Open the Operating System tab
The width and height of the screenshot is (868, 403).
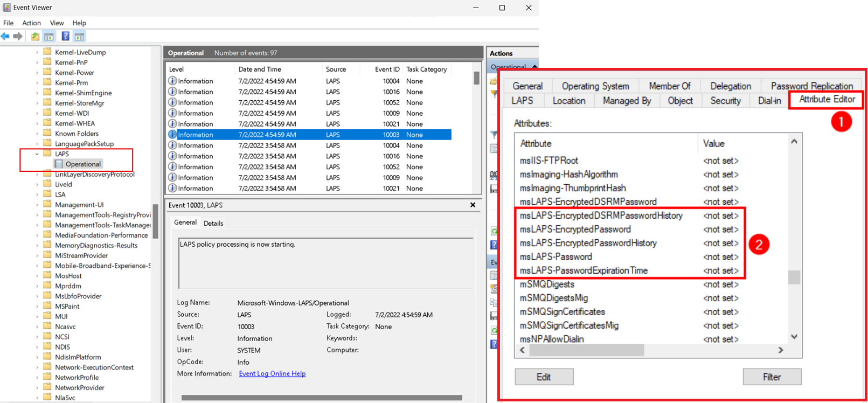coord(595,86)
